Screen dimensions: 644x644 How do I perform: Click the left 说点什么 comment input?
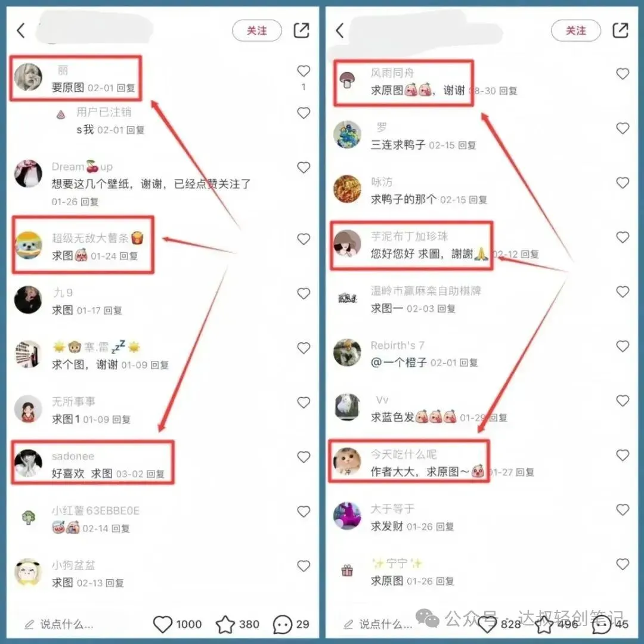58,624
